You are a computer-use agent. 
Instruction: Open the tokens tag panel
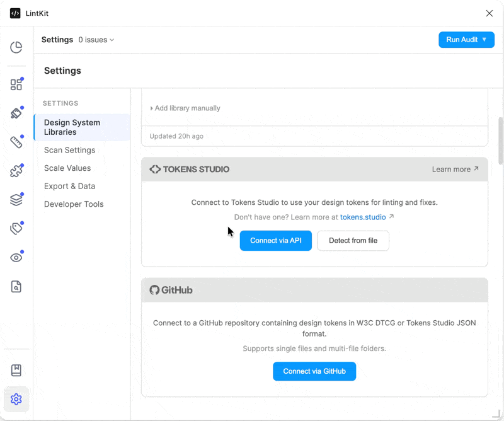point(16,228)
